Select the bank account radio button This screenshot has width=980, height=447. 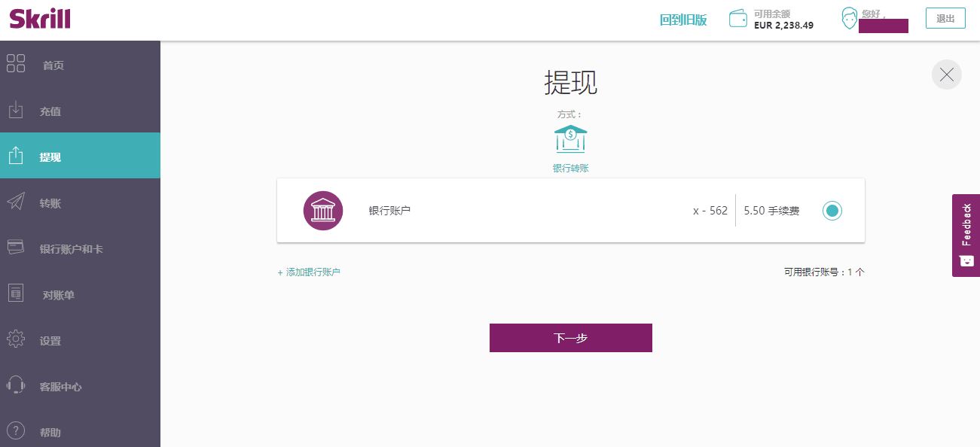(x=832, y=211)
